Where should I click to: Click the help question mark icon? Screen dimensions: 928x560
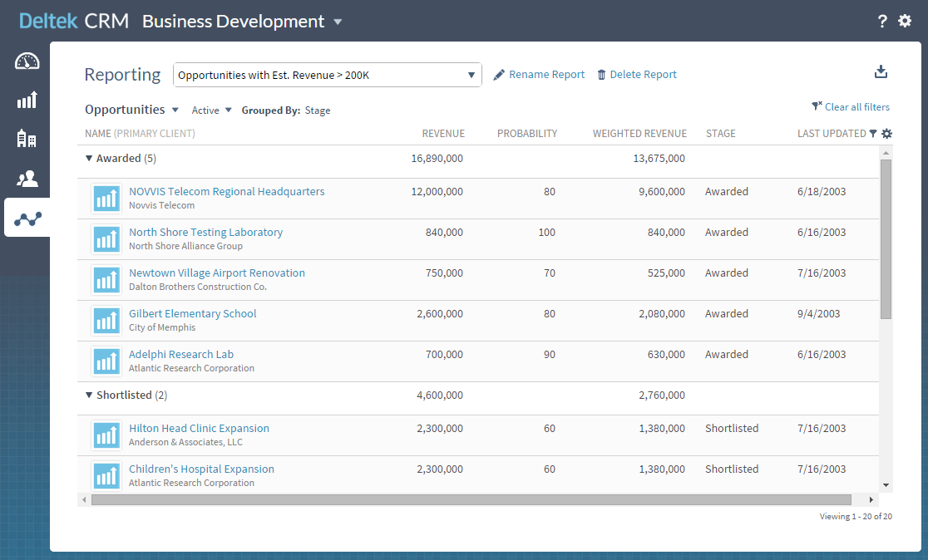tap(882, 22)
